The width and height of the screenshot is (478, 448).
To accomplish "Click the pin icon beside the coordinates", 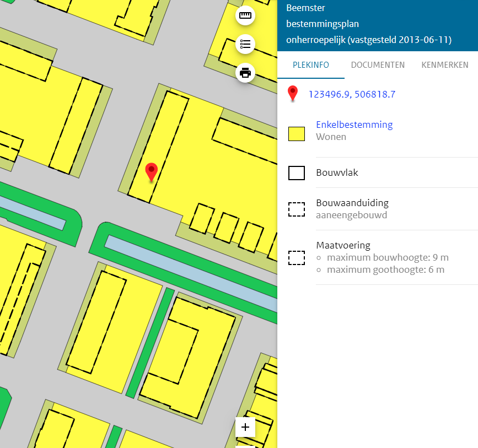I will (293, 94).
